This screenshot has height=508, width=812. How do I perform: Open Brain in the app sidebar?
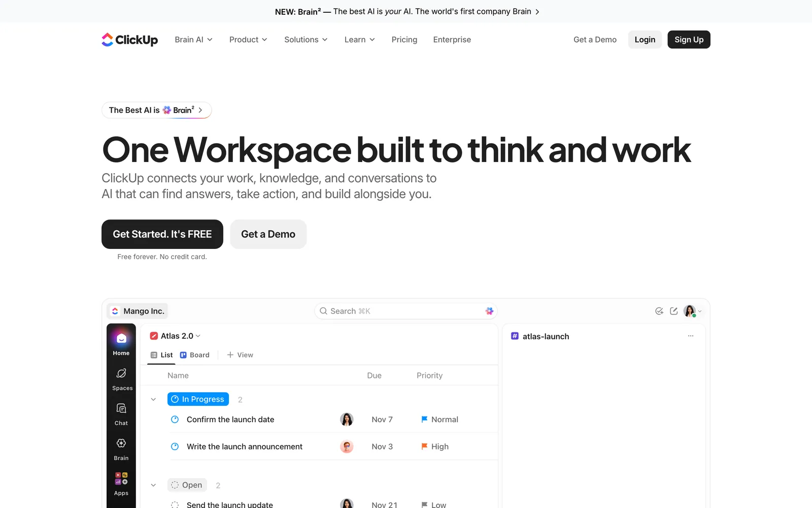pyautogui.click(x=121, y=450)
